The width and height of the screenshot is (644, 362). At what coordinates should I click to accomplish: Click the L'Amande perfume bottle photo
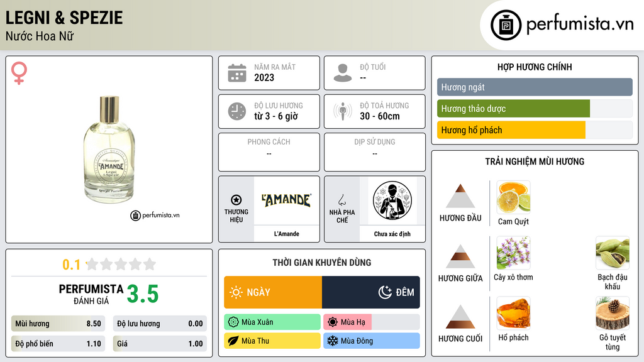(x=109, y=150)
